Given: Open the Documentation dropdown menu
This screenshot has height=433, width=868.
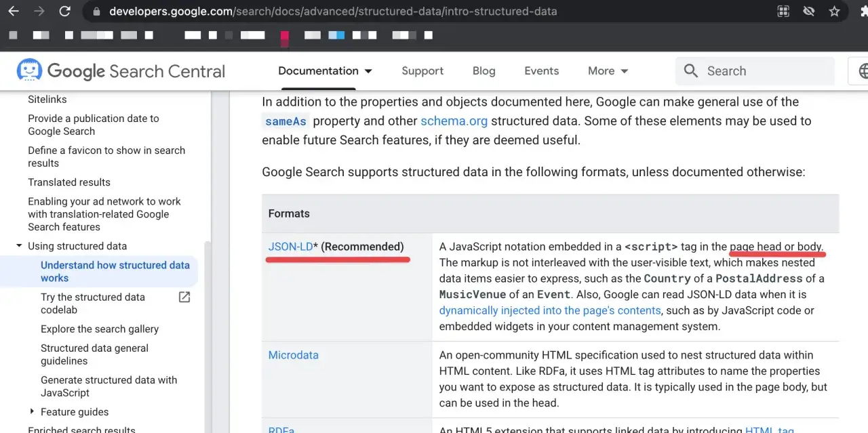Looking at the screenshot, I should [325, 70].
